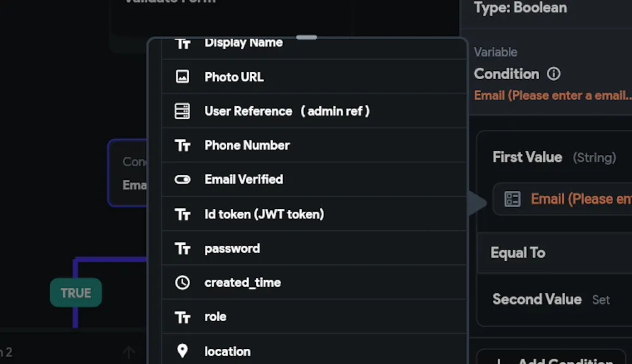632x364 pixels.
Task: Click the 'Variable' label
Action: [x=495, y=52]
